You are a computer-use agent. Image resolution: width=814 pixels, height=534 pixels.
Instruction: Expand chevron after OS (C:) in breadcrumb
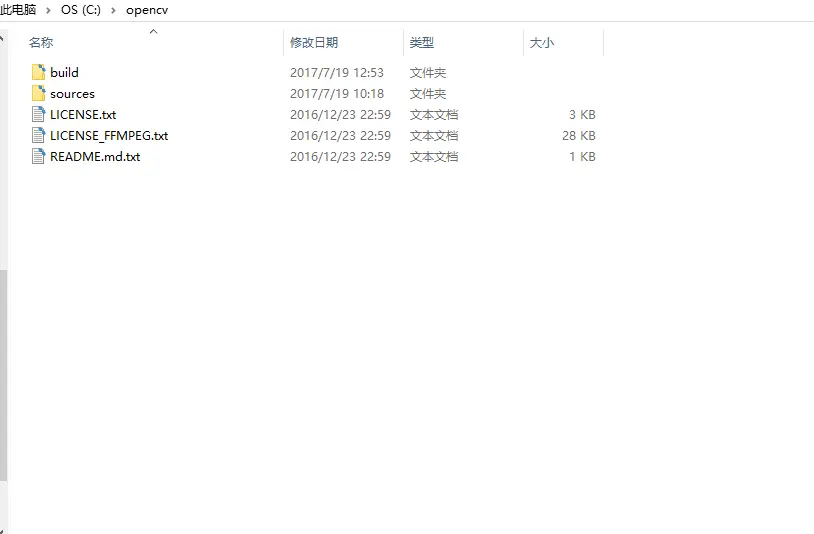(113, 10)
